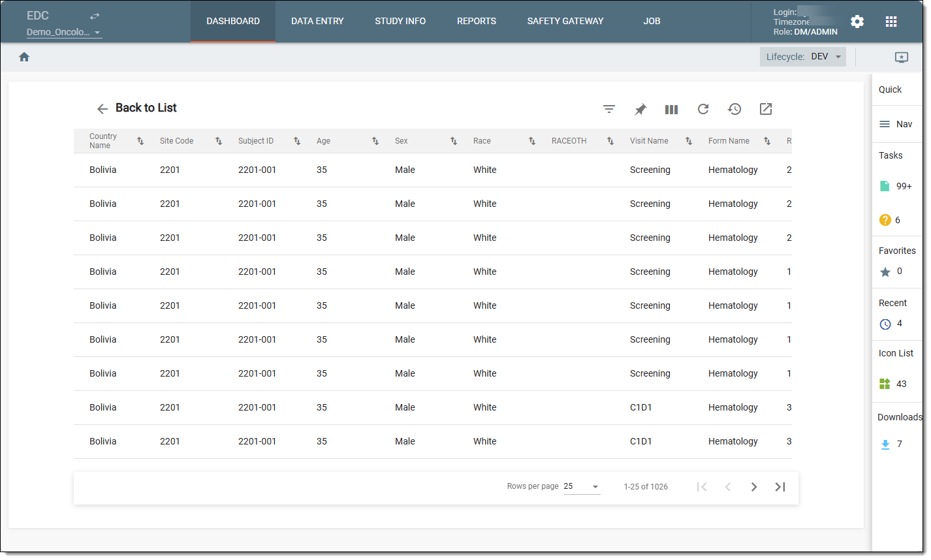
Task: Open the Lifecycle DEV dropdown
Action: [x=803, y=57]
